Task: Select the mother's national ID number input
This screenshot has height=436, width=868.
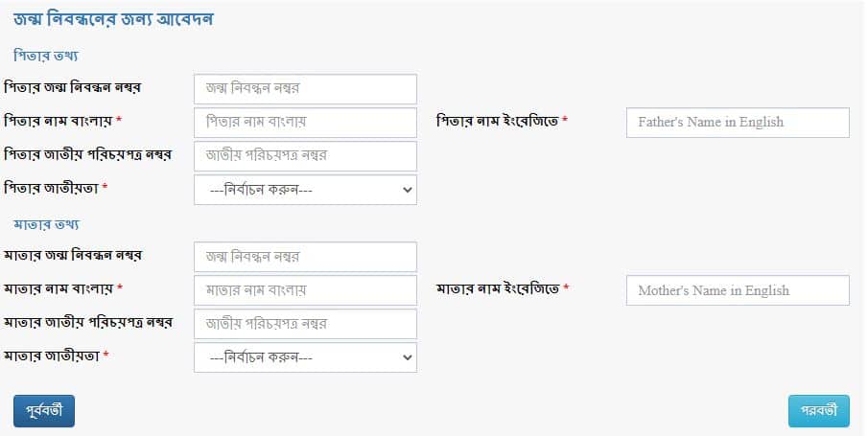Action: coord(305,324)
